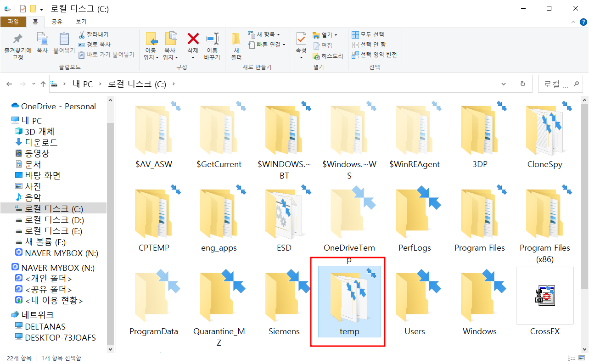589x364 pixels.
Task: Click the forward navigation arrow
Action: coord(22,84)
